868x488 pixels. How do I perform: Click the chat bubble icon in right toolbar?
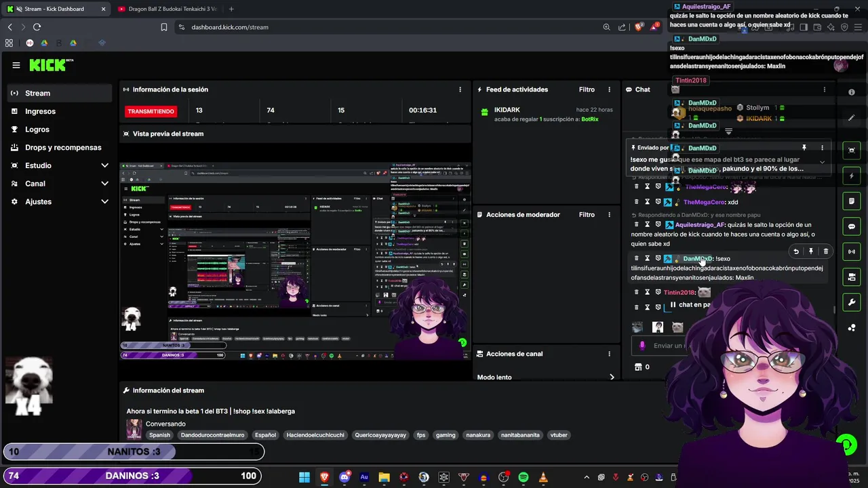(x=852, y=226)
